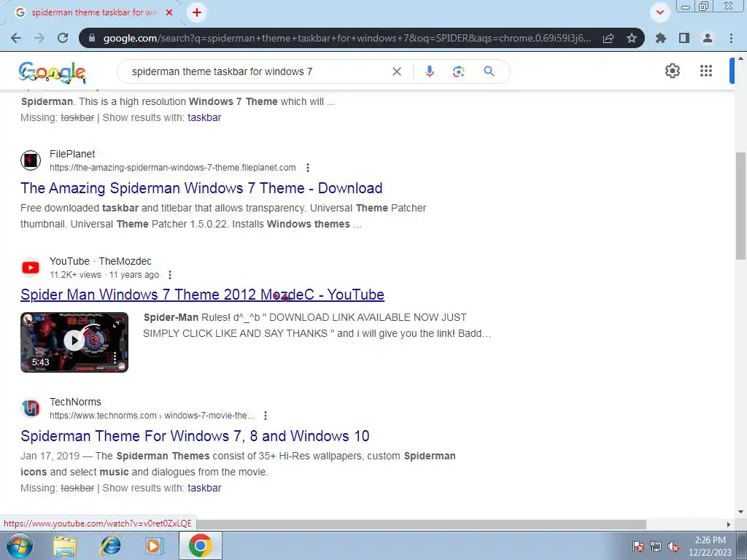Click the TechNorms site favicon
Viewport: 747px width, 560px height.
point(31,408)
